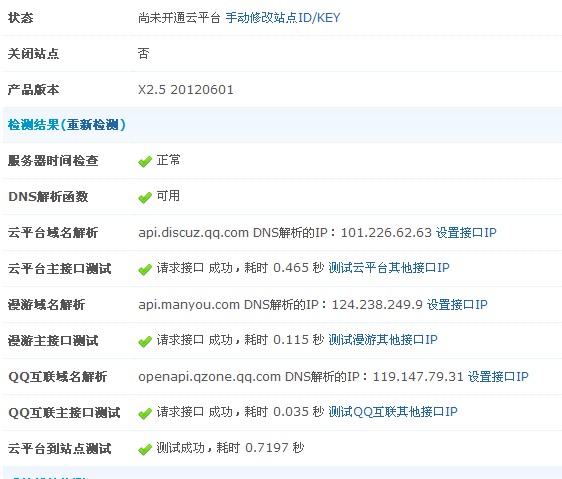
Task: Click DNS解析函数 row label
Action: click(x=48, y=197)
